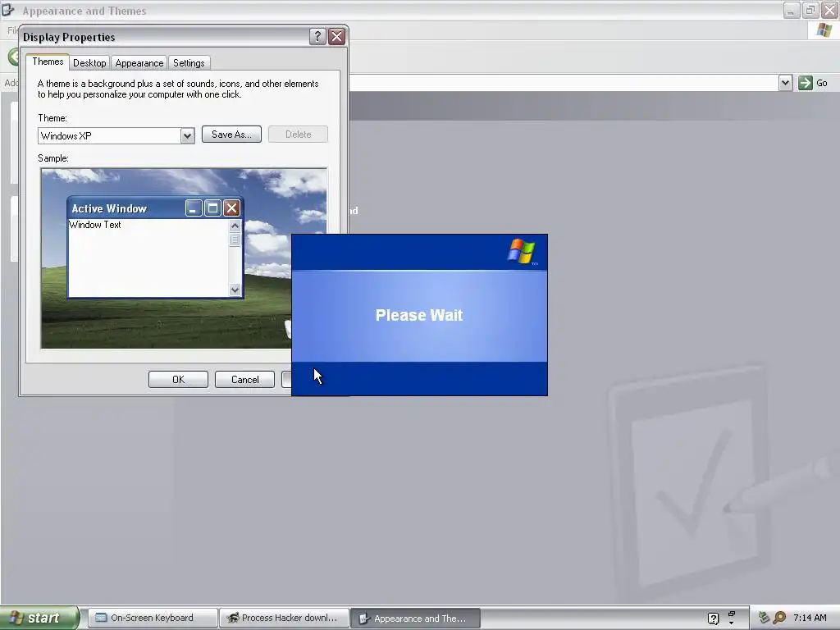The height and width of the screenshot is (630, 840).
Task: Click the "Please Wait" message text
Action: (419, 315)
